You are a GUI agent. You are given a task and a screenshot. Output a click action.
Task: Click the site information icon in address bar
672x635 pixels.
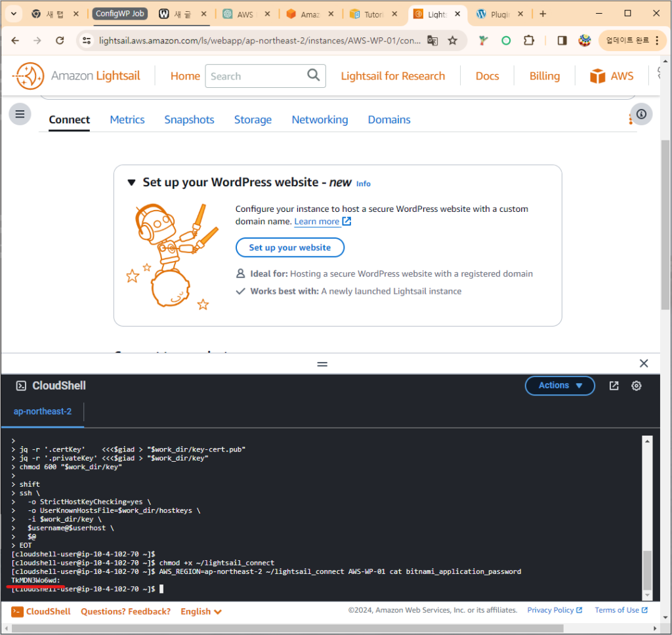point(87,41)
